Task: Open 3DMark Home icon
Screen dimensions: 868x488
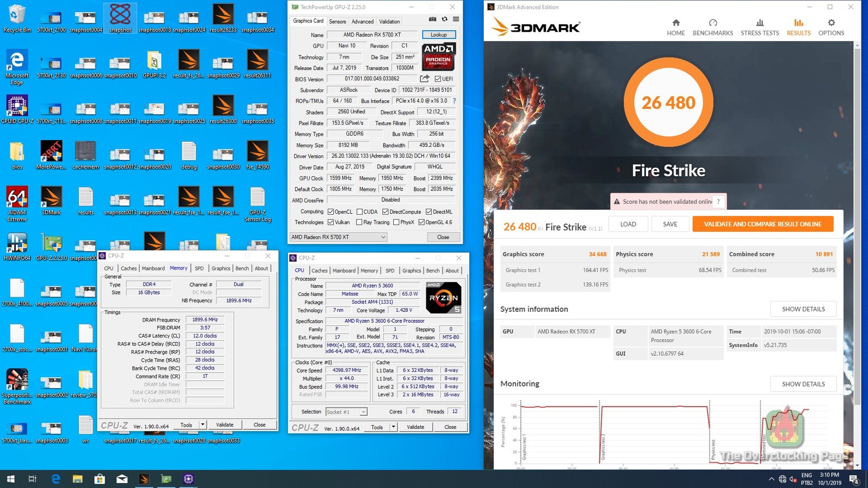Action: pos(675,23)
